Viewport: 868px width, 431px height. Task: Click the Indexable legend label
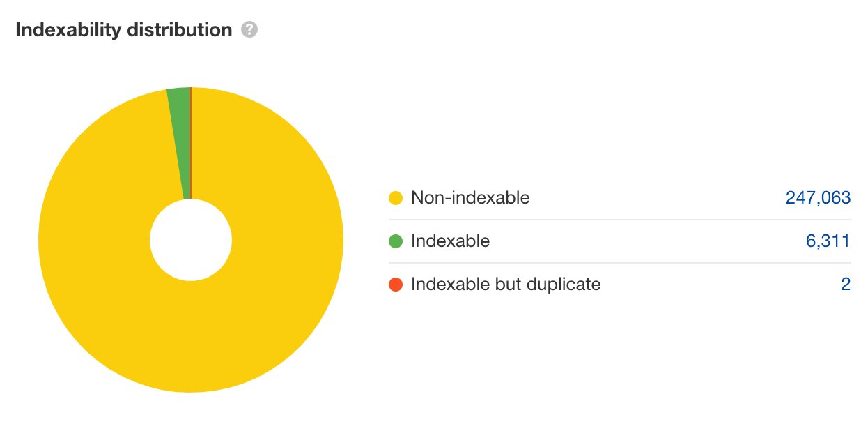(450, 241)
